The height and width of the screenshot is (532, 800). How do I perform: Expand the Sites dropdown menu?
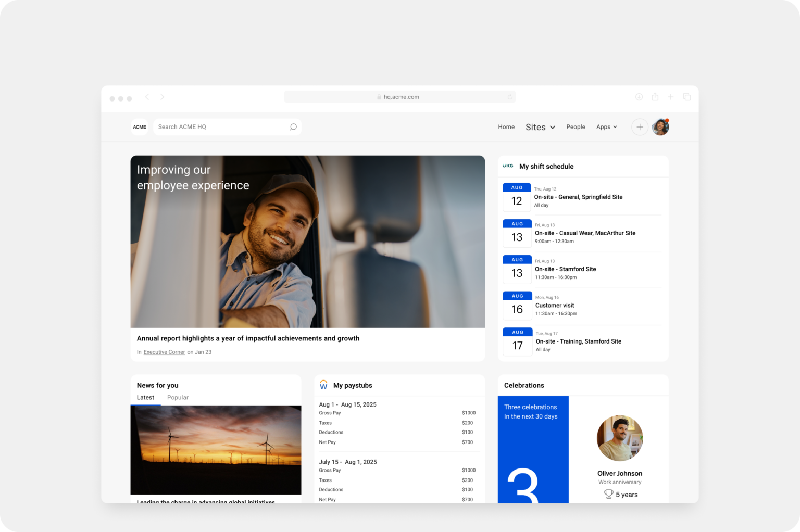click(540, 128)
